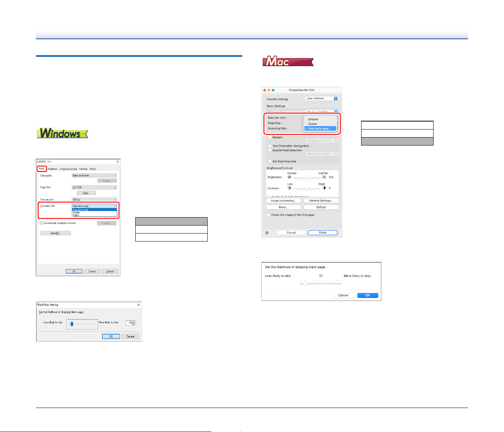Confirm with OK in BlankSkip Setting dialog

[111, 336]
